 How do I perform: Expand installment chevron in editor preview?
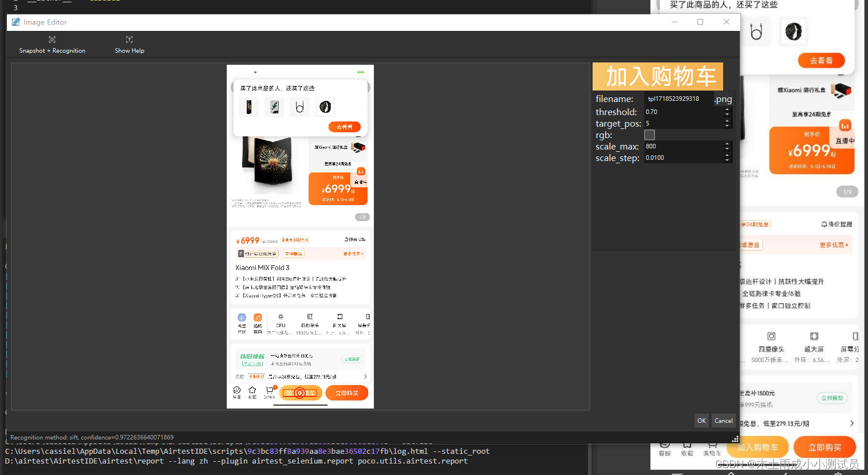click(365, 376)
